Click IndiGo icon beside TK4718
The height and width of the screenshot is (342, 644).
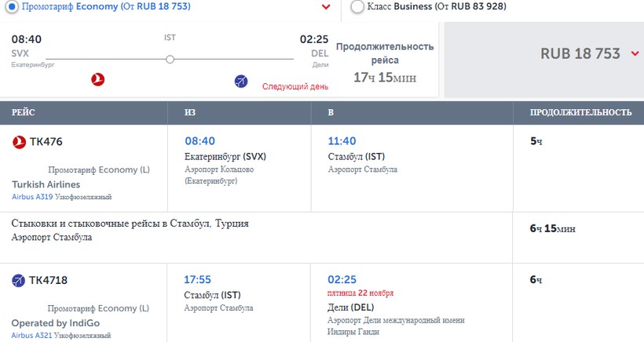(x=19, y=281)
